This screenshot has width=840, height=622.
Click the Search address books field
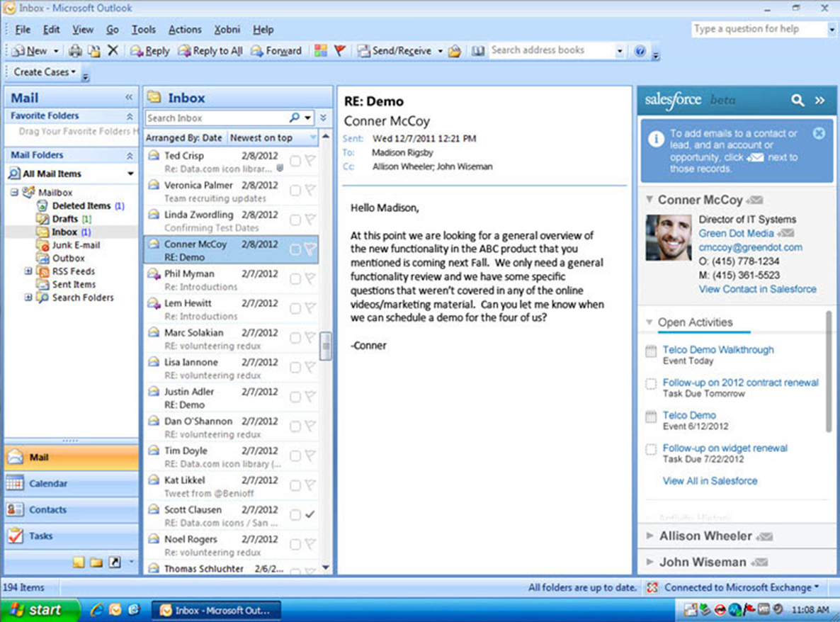(x=551, y=50)
